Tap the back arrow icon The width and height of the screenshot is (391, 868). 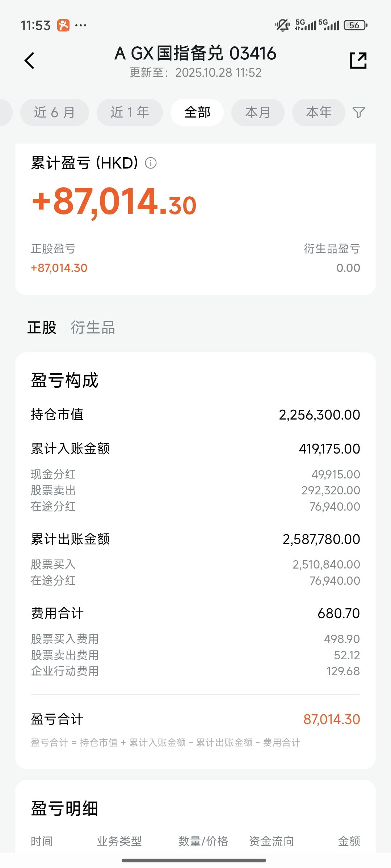click(x=30, y=60)
